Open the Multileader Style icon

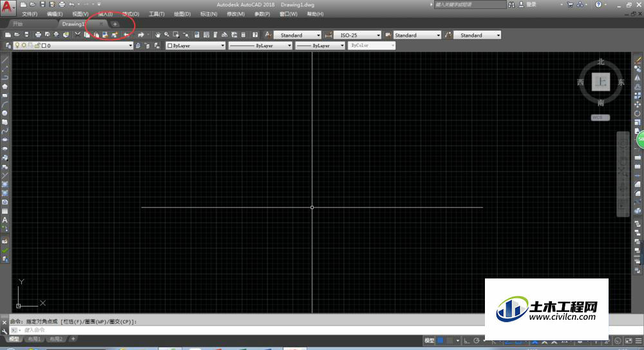[448, 35]
